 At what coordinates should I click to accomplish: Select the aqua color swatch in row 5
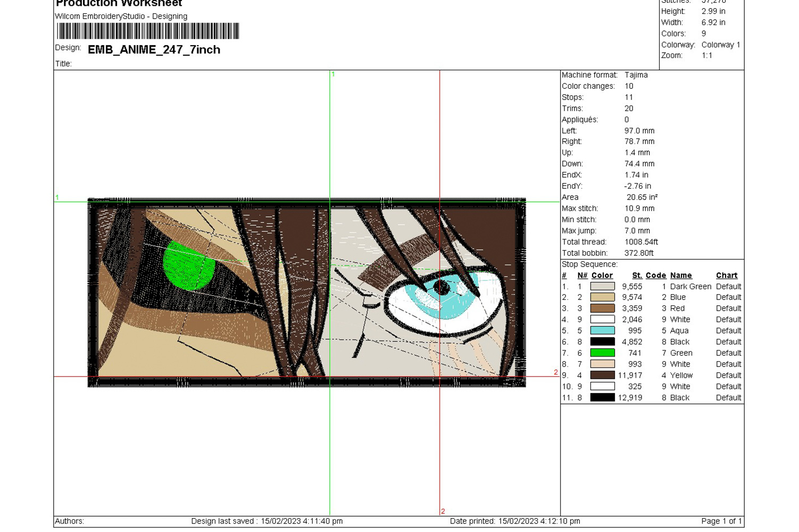(x=602, y=330)
